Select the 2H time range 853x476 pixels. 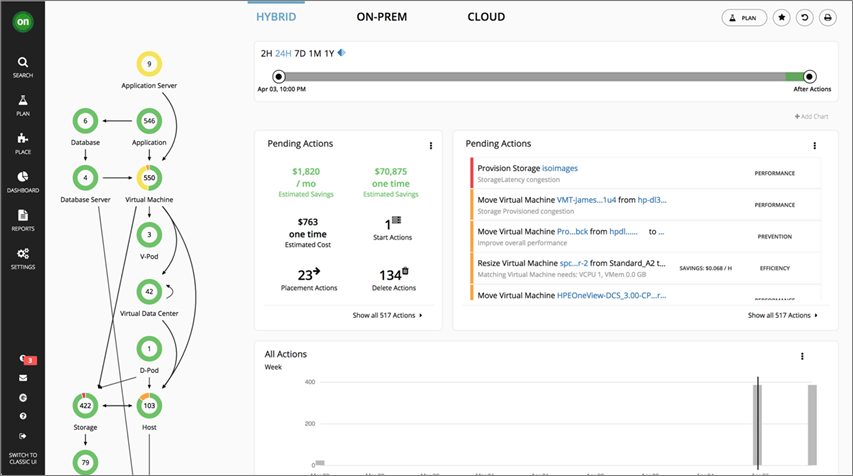click(267, 53)
